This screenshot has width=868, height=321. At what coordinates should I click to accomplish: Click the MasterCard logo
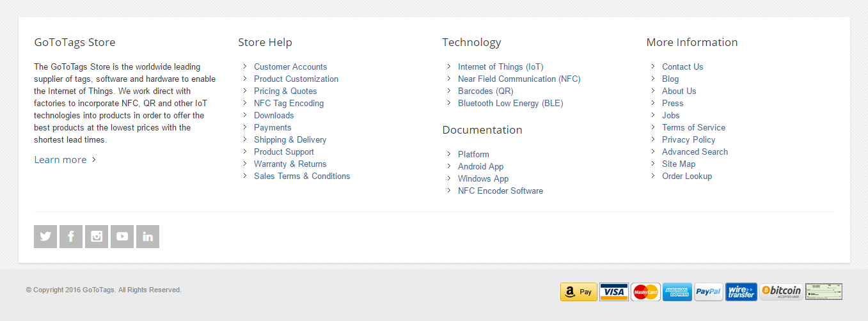(x=645, y=292)
